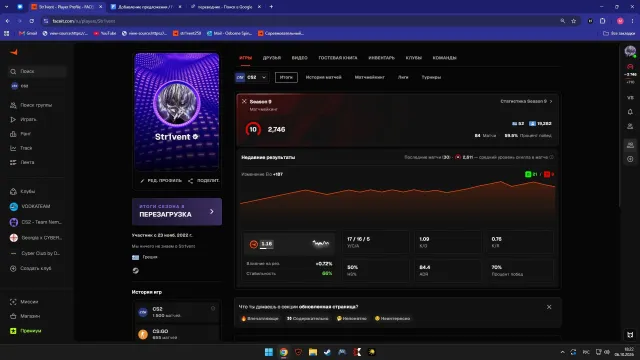Open the Str1vent profile avatar picture
This screenshot has height=360, width=640.
click(177, 103)
